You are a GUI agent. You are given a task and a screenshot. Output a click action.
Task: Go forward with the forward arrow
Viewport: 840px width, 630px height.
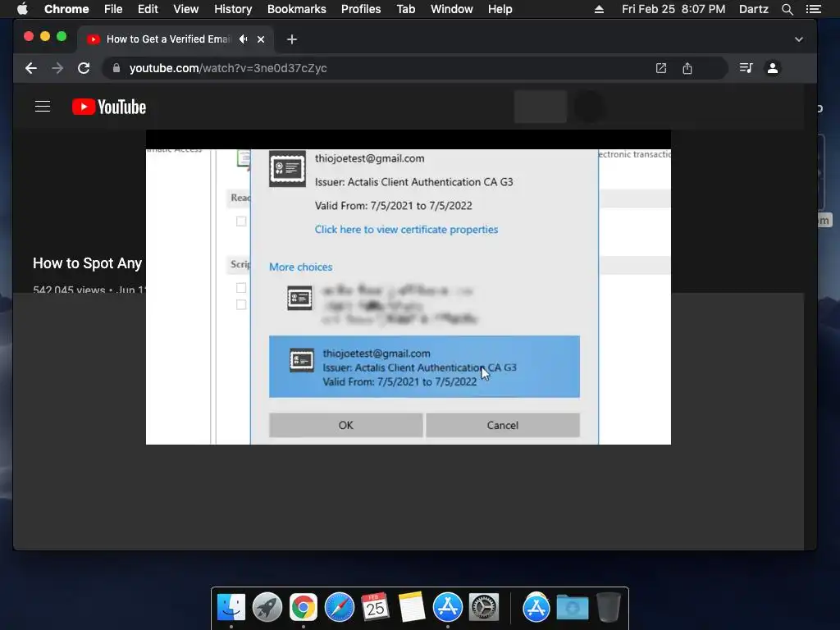(x=57, y=68)
